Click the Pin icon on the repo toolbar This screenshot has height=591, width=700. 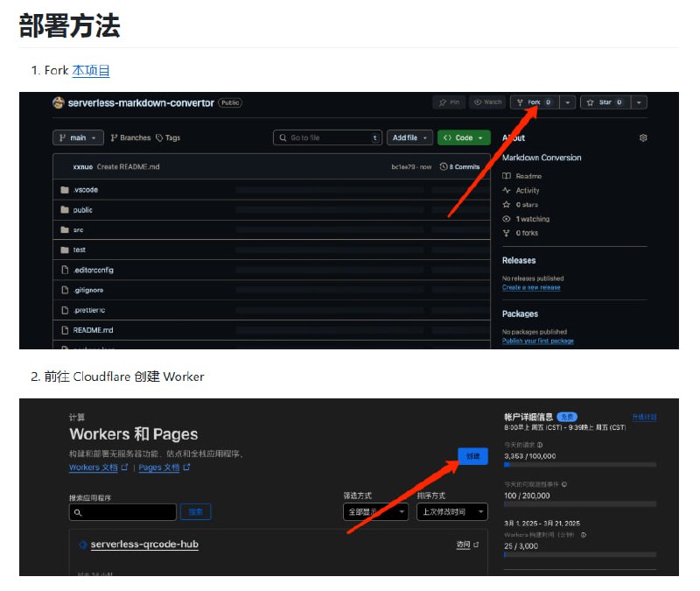tap(443, 102)
